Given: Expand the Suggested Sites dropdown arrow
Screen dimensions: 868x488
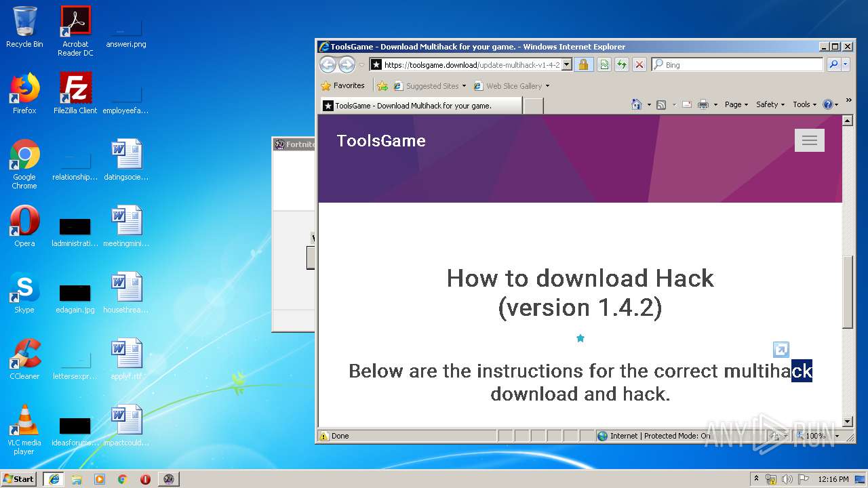Looking at the screenshot, I should (x=465, y=86).
